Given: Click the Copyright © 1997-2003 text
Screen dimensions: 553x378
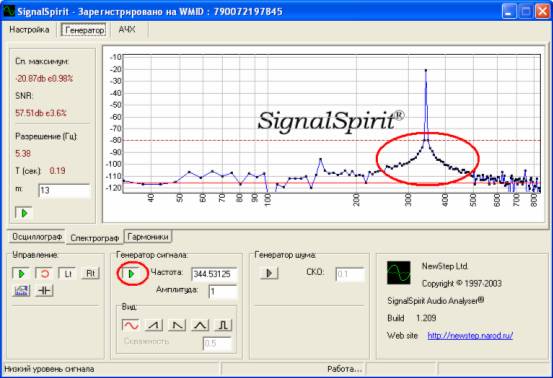Looking at the screenshot, I should coord(462,284).
